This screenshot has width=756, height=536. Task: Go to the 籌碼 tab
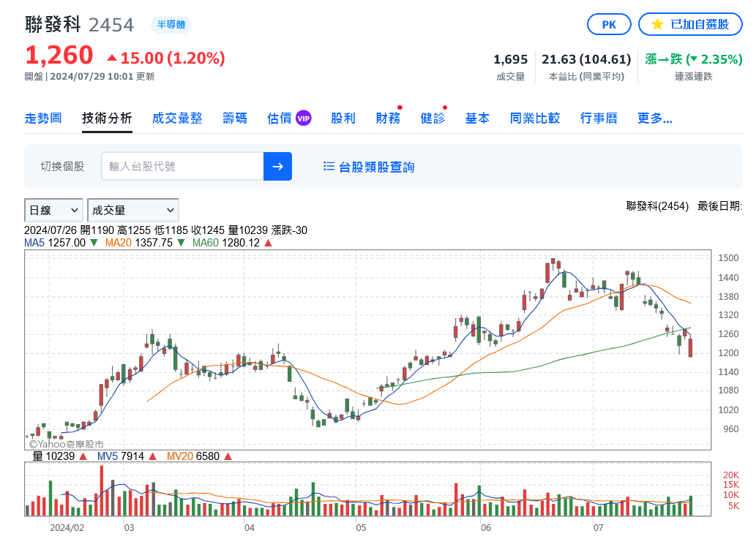tap(235, 118)
